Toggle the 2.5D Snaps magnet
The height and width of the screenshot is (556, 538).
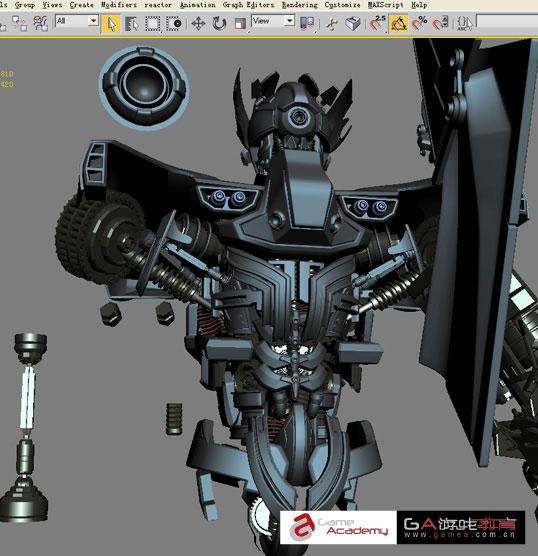point(377,23)
